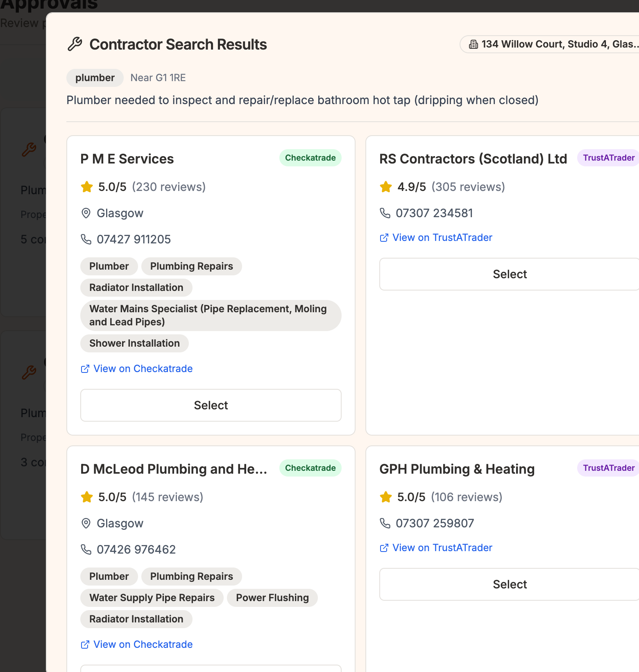
Task: Click the phone icon next to 07307 234581
Action: [x=385, y=213]
